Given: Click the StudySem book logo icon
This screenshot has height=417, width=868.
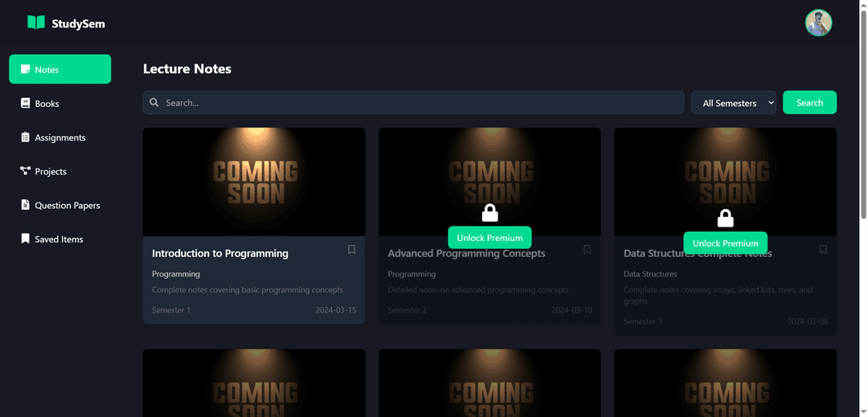Looking at the screenshot, I should (36, 22).
